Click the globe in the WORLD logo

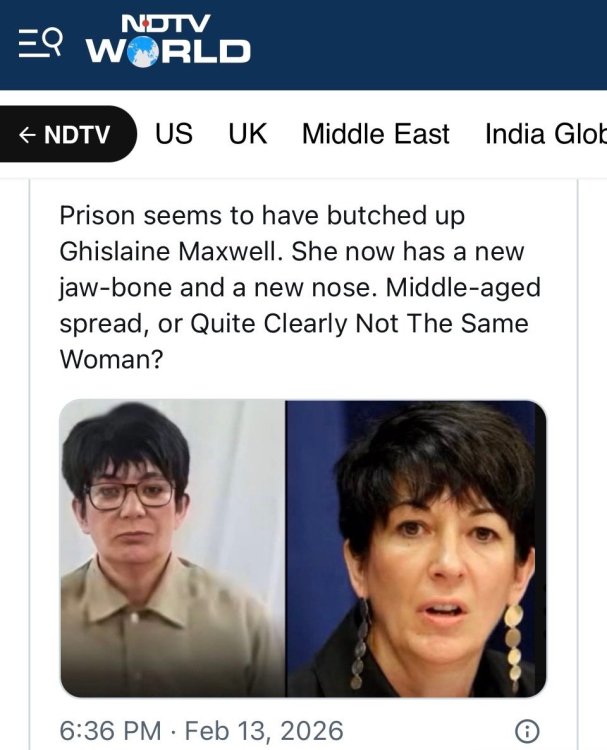tap(143, 51)
